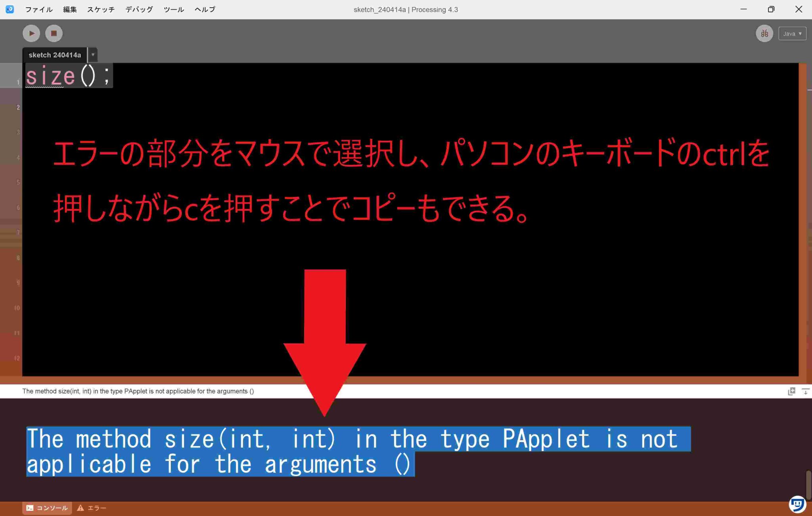Collapse the error panel with the arrow icon

pyautogui.click(x=806, y=392)
